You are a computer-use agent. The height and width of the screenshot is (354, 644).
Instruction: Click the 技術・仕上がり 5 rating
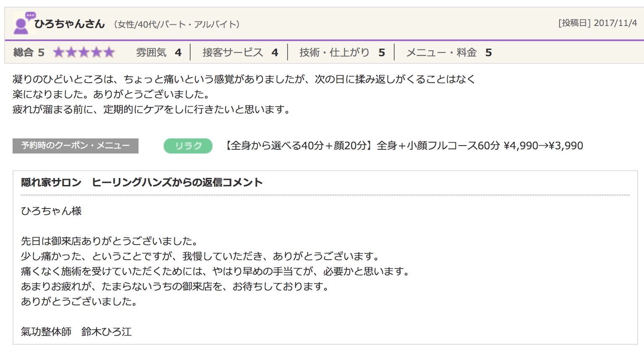(x=342, y=52)
